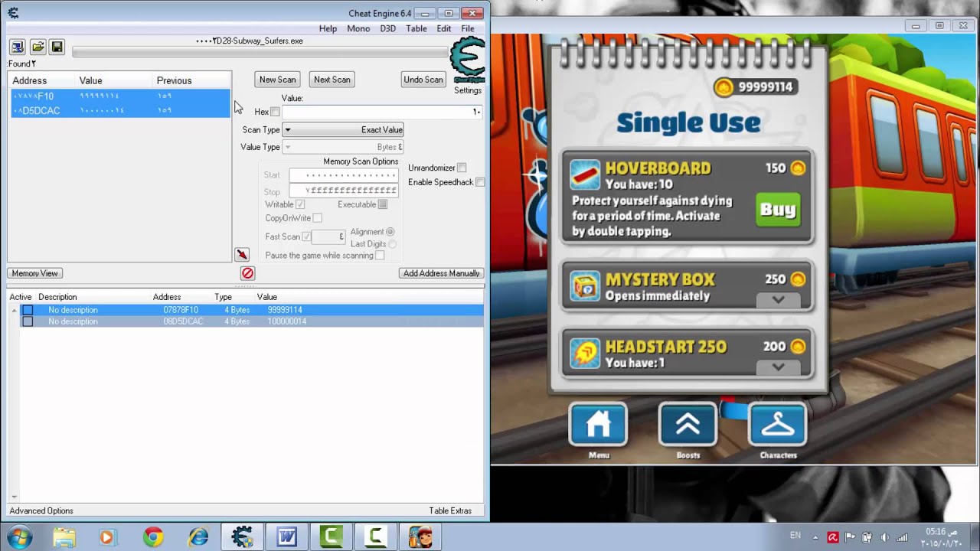Open Internet Explorer from taskbar
Viewport: 980px width, 551px height.
pyautogui.click(x=198, y=537)
